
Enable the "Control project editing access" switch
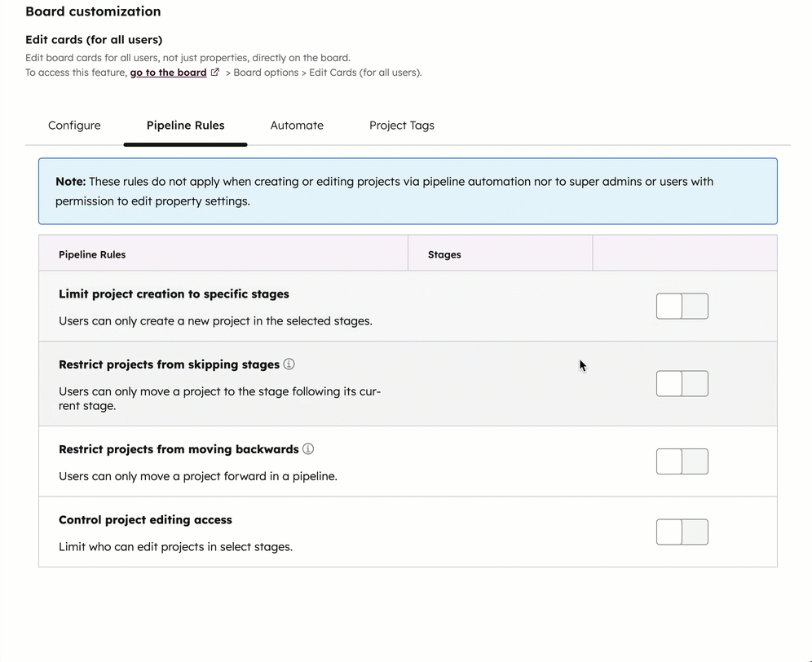[x=682, y=532]
